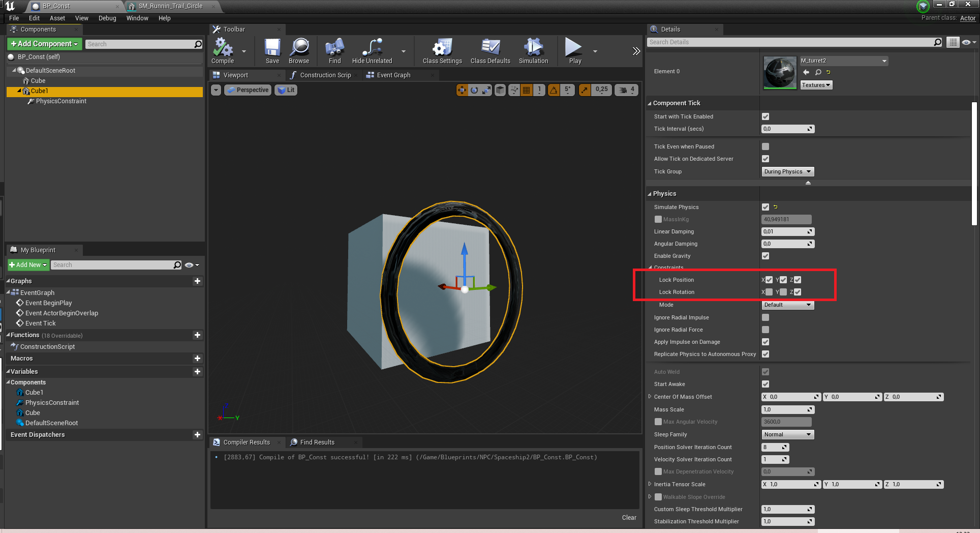Click Clear in Compiler Results
The image size is (980, 533).
click(x=629, y=517)
